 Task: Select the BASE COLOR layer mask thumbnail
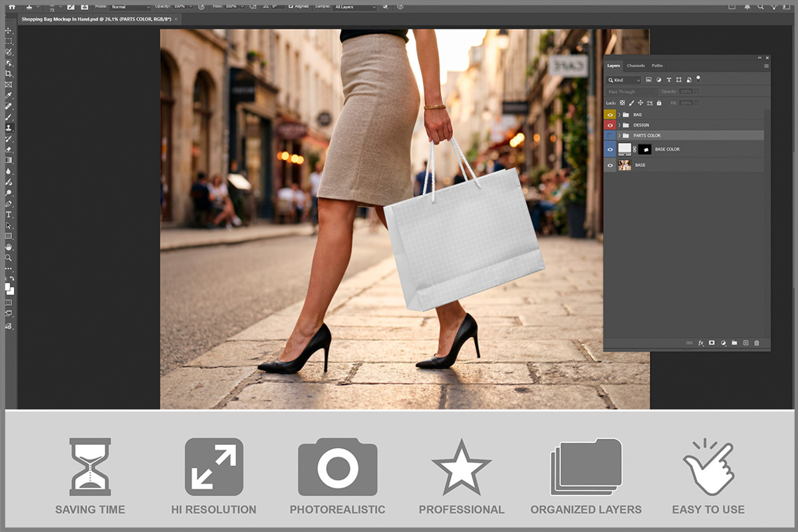pyautogui.click(x=645, y=150)
